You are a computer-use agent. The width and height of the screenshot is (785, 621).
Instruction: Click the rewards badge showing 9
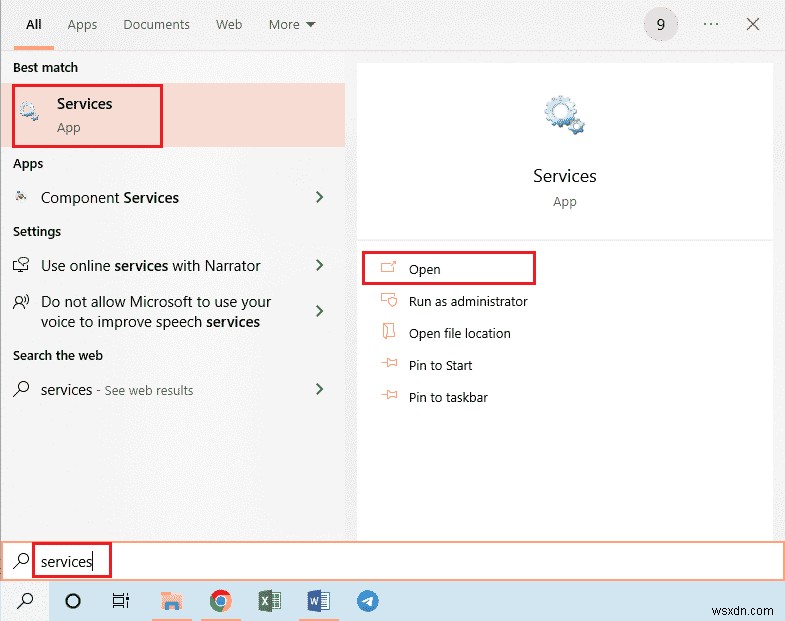(x=660, y=24)
